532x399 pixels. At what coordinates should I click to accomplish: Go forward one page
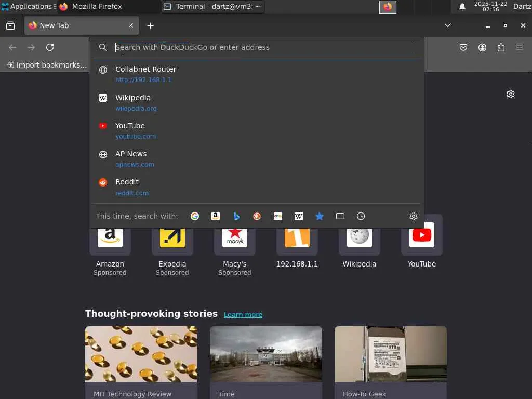[31, 47]
